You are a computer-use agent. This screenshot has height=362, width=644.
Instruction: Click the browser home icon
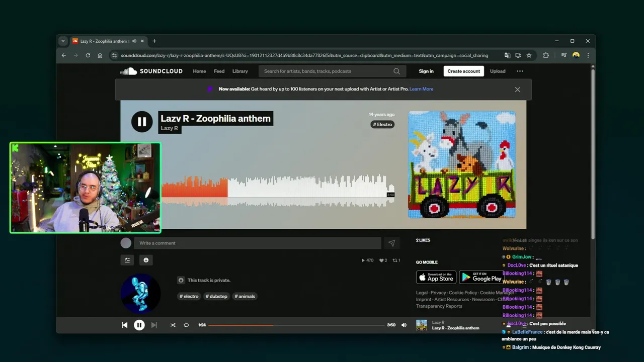point(100,55)
